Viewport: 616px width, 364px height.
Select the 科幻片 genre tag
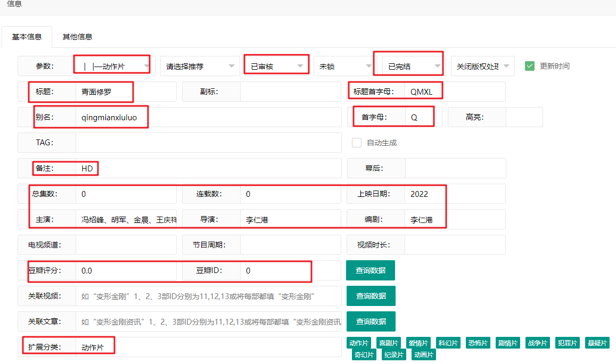[448, 343]
